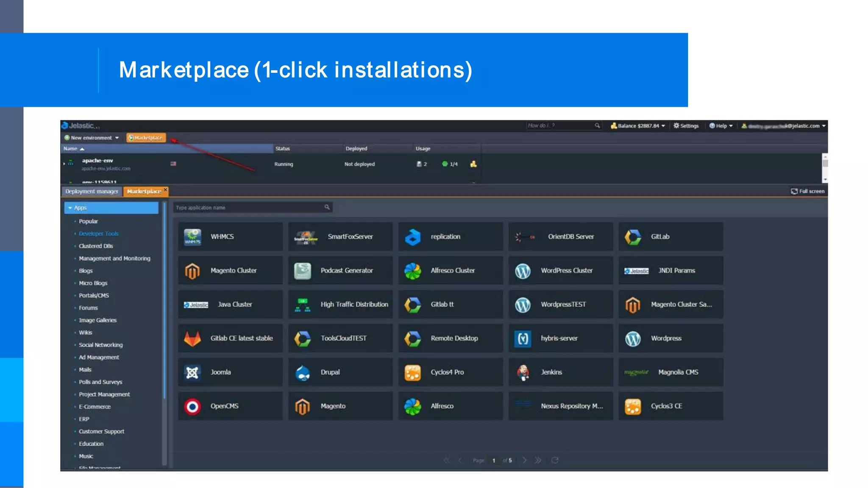Click the refresh icon in pagination bar
This screenshot has height=488, width=868.
(554, 460)
